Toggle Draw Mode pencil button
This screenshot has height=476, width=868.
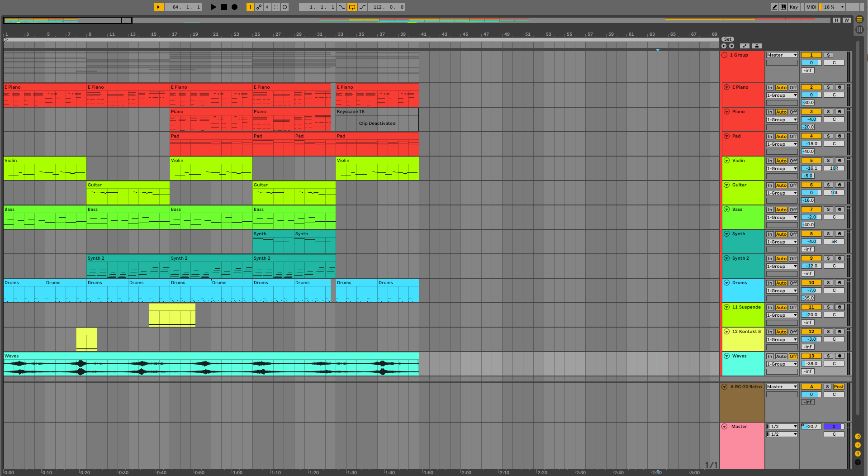(x=775, y=7)
